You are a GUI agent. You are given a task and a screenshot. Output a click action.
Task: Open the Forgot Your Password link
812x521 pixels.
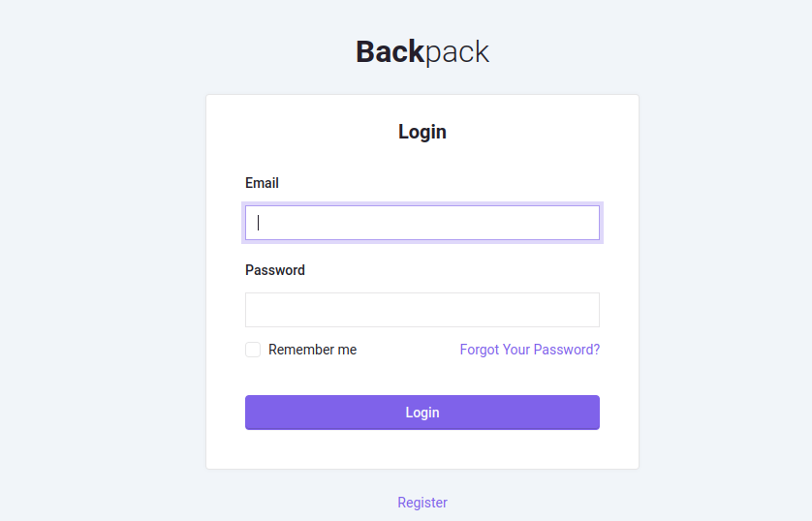[x=530, y=350]
